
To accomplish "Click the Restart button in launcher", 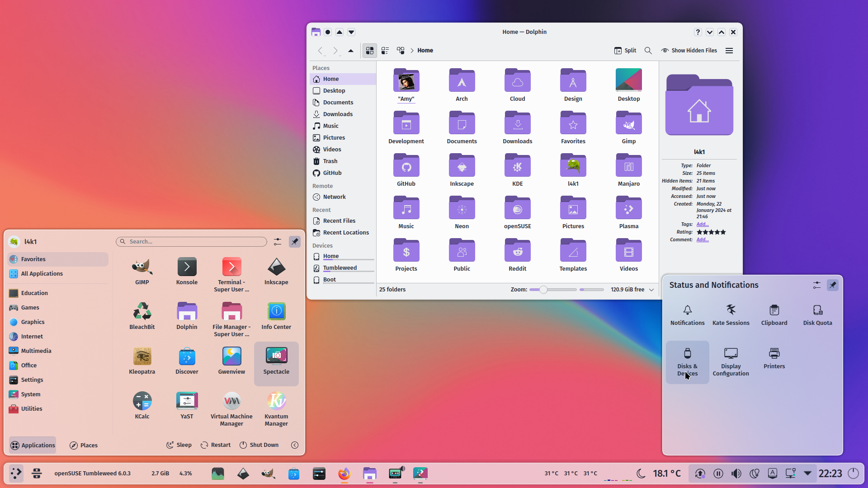I will tap(216, 445).
